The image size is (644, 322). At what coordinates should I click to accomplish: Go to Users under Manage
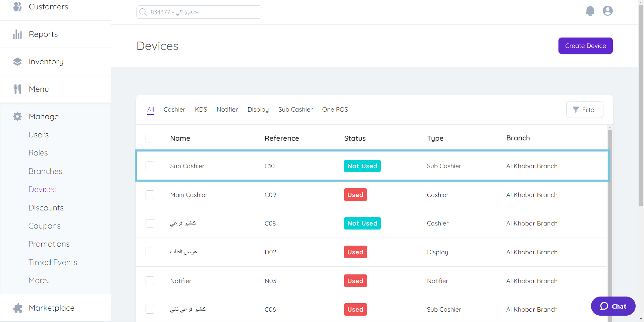pyautogui.click(x=39, y=135)
